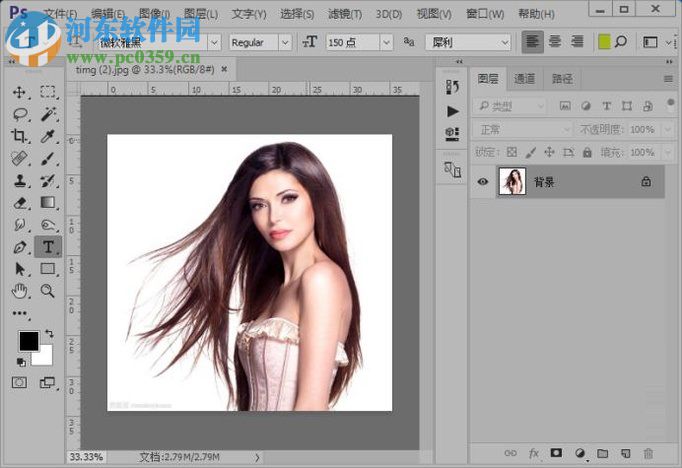Toggle center text alignment button
Screen dimensions: 682x468
click(x=555, y=42)
